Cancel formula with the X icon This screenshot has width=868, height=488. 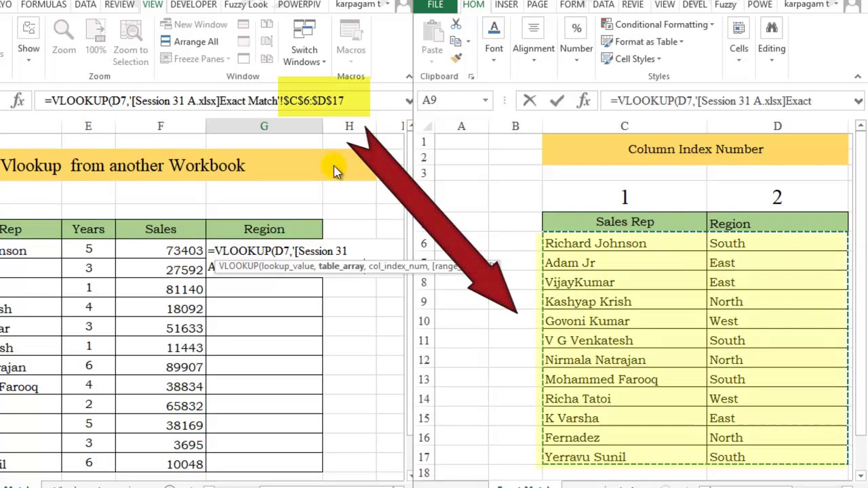[530, 101]
